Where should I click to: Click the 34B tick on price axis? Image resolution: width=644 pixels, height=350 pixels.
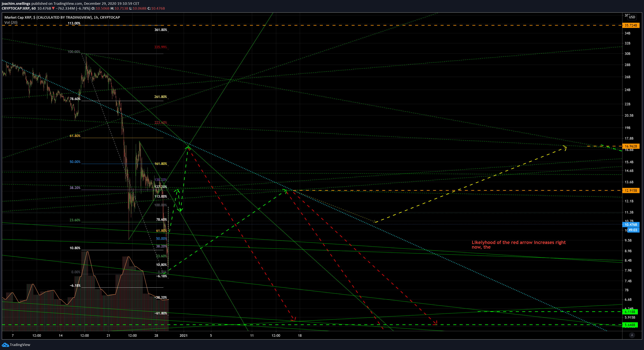[x=627, y=33]
